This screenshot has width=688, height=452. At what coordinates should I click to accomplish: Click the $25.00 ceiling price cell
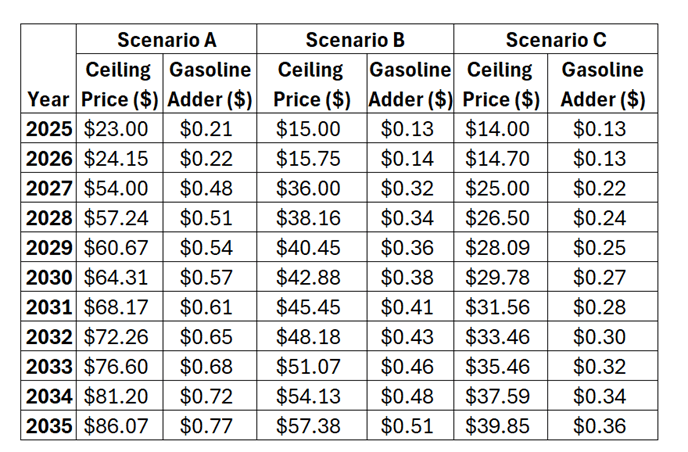point(498,188)
